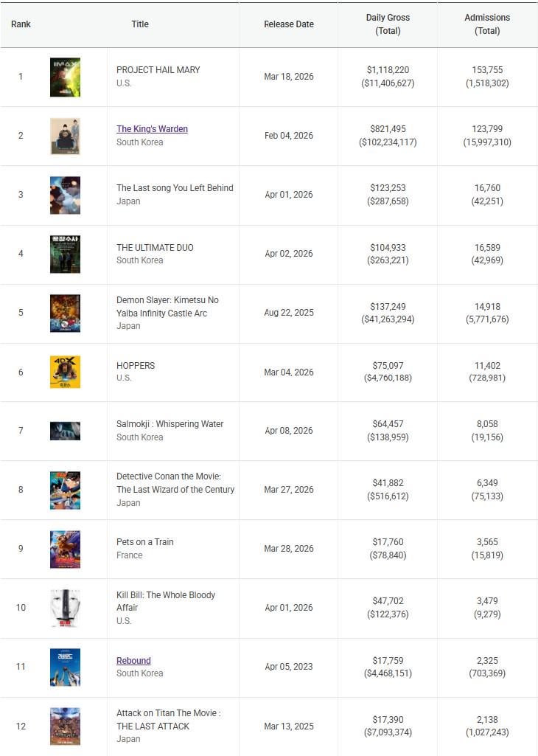Click The Last song You Left Behind poster
Screen dimensions: 538x756
[65, 195]
